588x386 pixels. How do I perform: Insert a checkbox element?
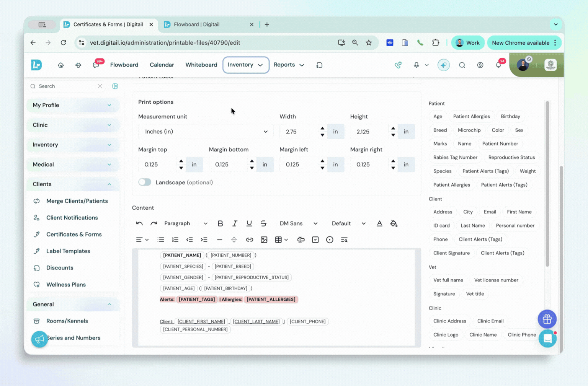pyautogui.click(x=315, y=240)
